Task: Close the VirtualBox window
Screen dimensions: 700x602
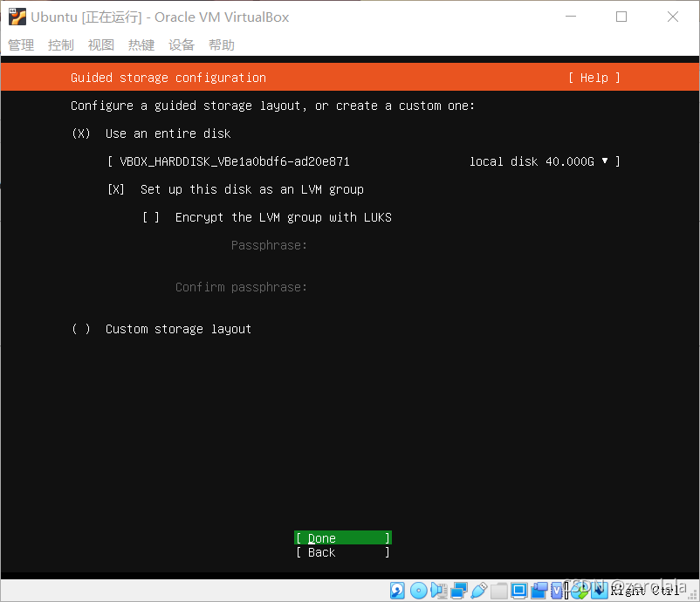Action: (673, 17)
